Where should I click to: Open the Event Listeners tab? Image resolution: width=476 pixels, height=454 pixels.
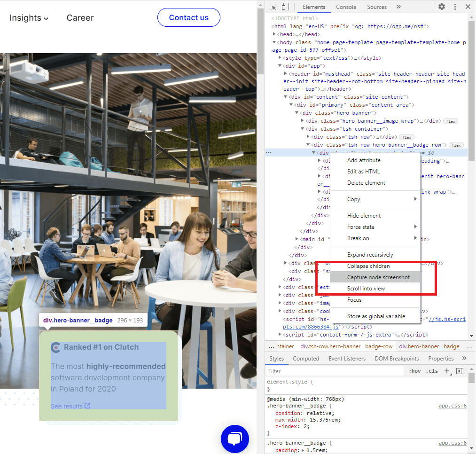[x=347, y=358]
